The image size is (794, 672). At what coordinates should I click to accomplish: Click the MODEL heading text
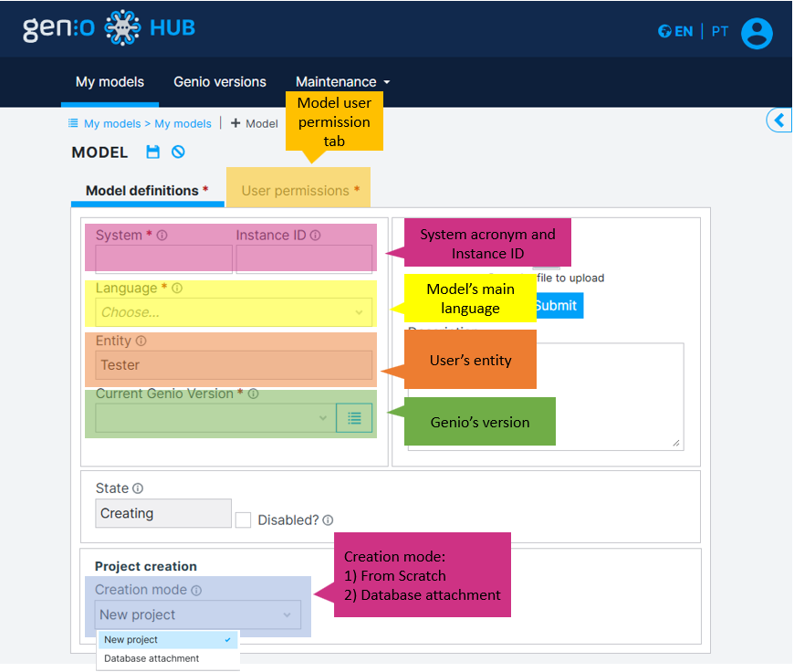tap(99, 152)
